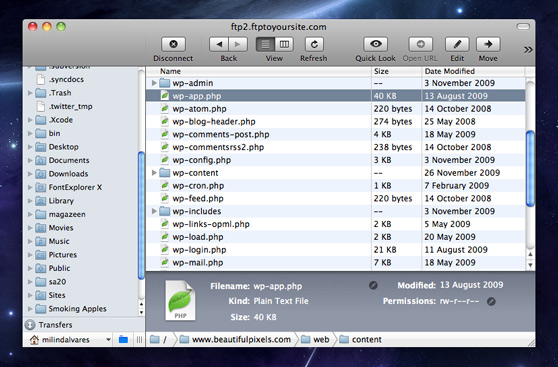
Task: Click the Downloads folder icon in sidebar
Action: click(x=41, y=174)
